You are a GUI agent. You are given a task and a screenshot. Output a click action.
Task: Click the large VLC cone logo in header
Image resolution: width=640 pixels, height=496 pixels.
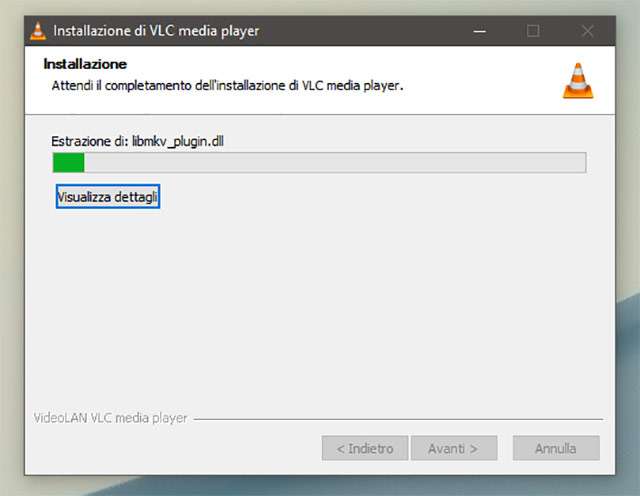[x=578, y=81]
